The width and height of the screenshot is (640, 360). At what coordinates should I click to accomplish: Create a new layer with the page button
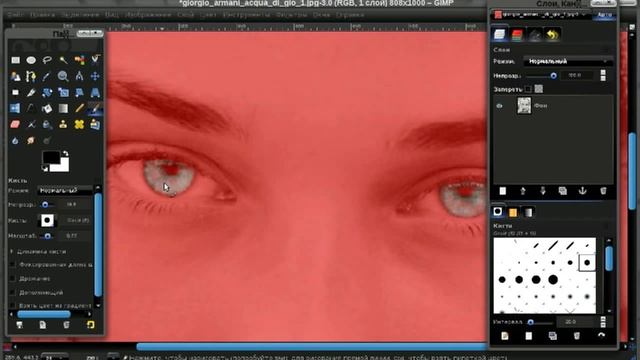tap(503, 191)
